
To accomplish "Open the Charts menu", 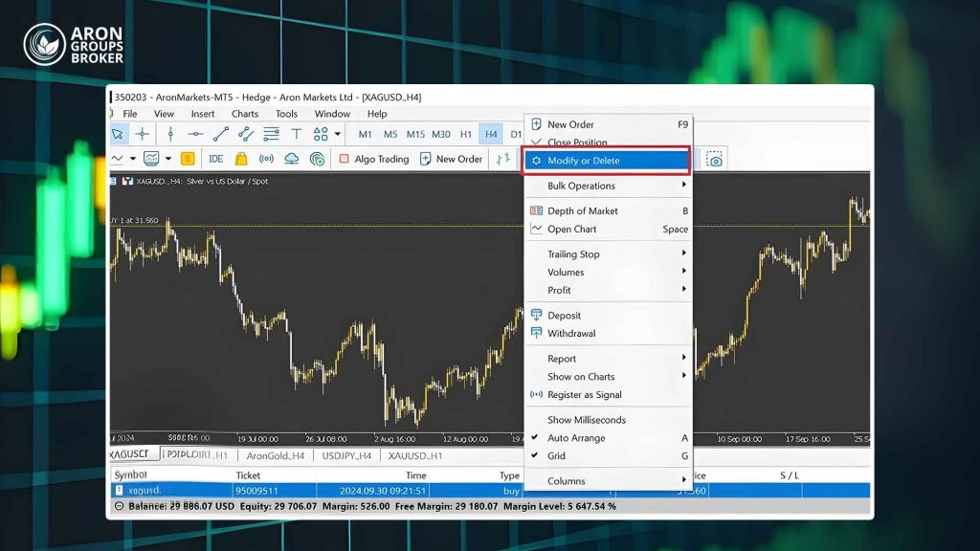I will pyautogui.click(x=245, y=114).
